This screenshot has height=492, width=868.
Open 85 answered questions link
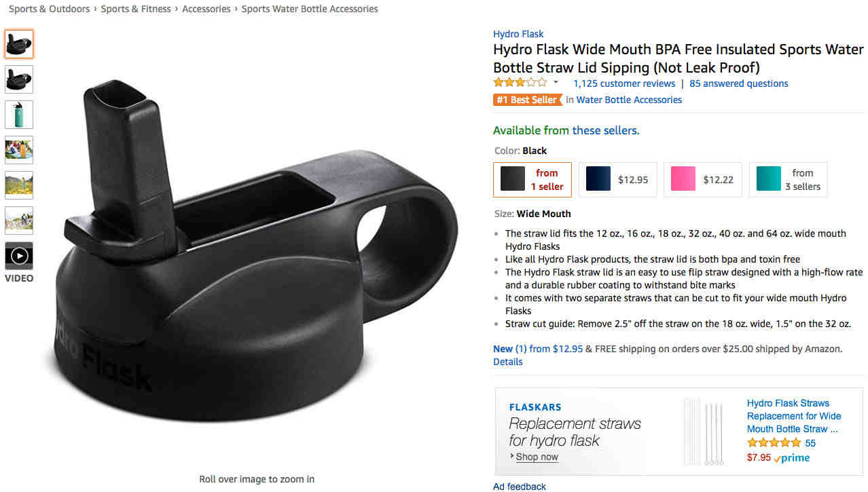tap(739, 83)
